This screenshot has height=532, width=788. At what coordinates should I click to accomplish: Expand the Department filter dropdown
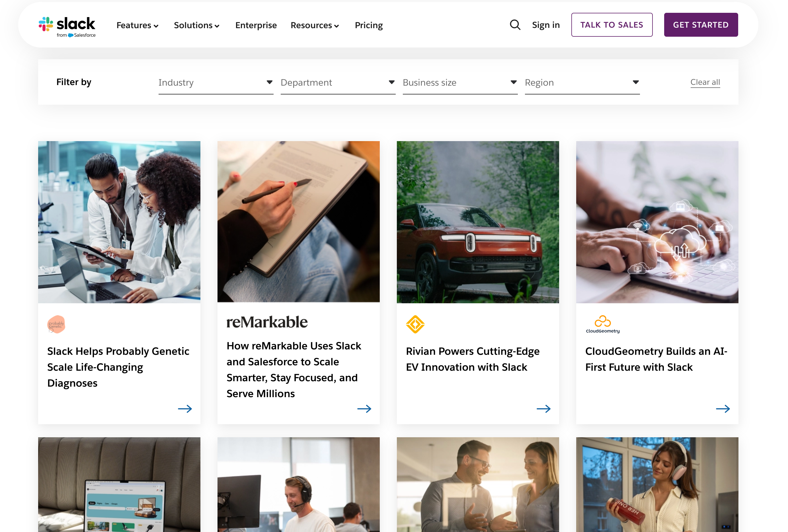pyautogui.click(x=338, y=83)
